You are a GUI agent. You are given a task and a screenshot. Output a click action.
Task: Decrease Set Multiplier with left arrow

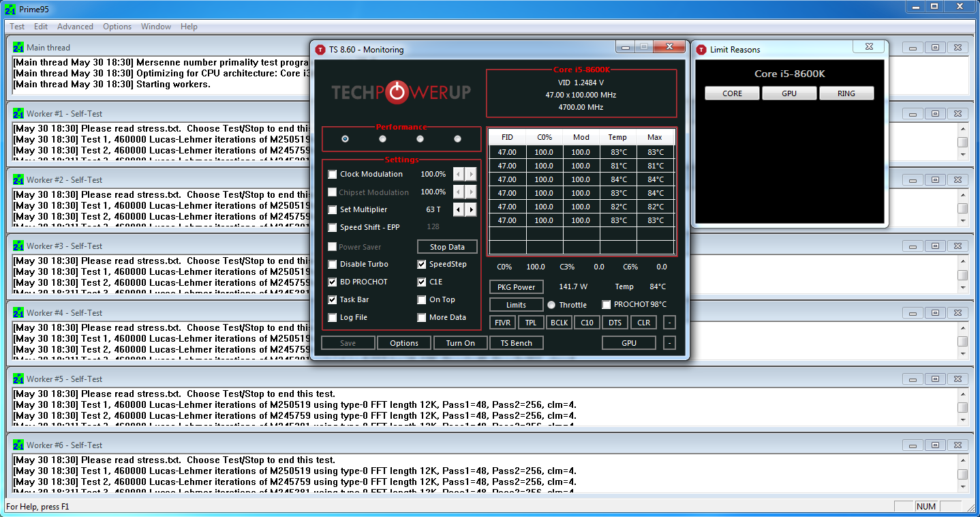click(459, 210)
